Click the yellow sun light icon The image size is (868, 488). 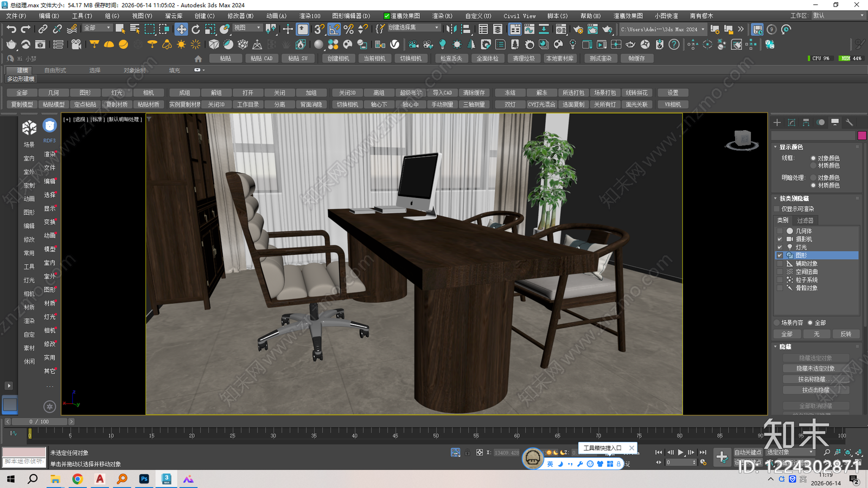181,44
